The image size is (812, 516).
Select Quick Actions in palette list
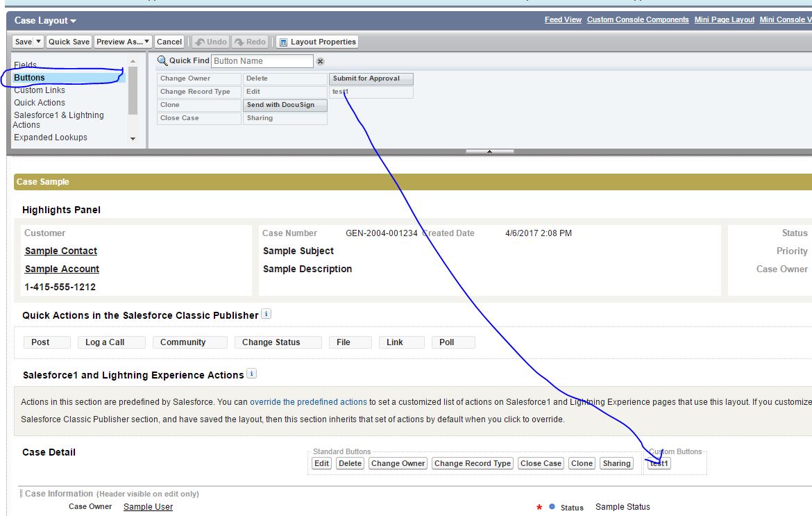(x=40, y=103)
